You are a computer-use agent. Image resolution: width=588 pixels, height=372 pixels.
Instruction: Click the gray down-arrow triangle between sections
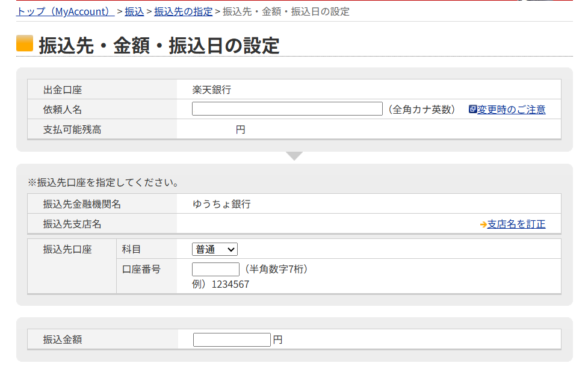294,156
